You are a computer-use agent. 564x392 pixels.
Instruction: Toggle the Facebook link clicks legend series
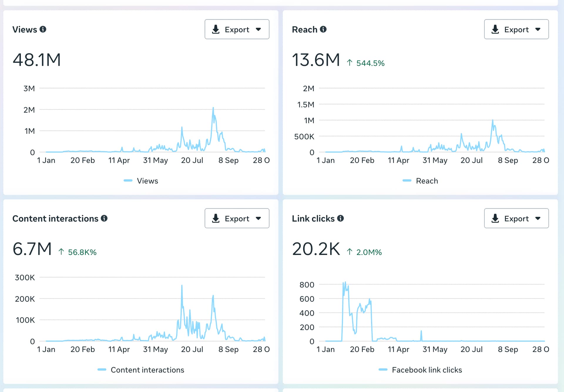click(x=427, y=370)
